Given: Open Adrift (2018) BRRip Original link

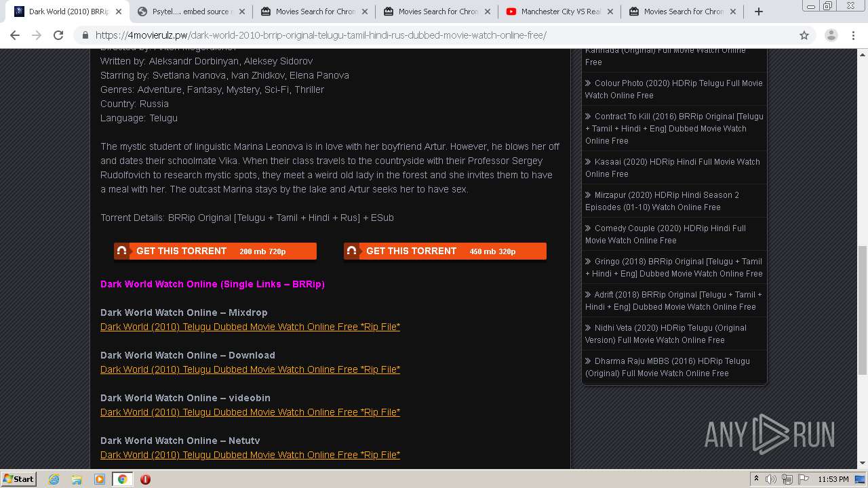Looking at the screenshot, I should coord(674,300).
